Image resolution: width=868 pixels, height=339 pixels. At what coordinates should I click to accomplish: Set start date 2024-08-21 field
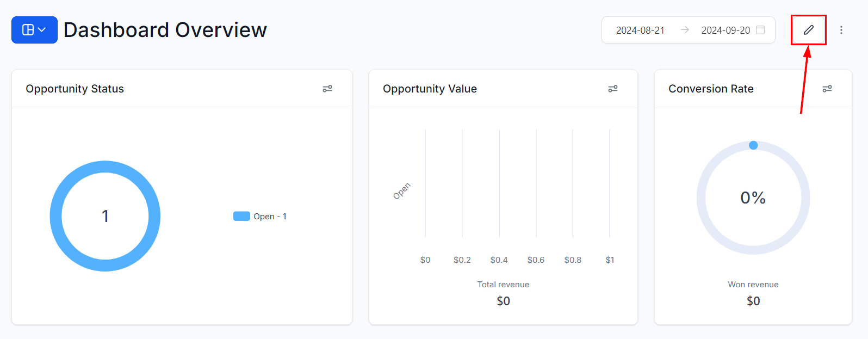pos(640,30)
